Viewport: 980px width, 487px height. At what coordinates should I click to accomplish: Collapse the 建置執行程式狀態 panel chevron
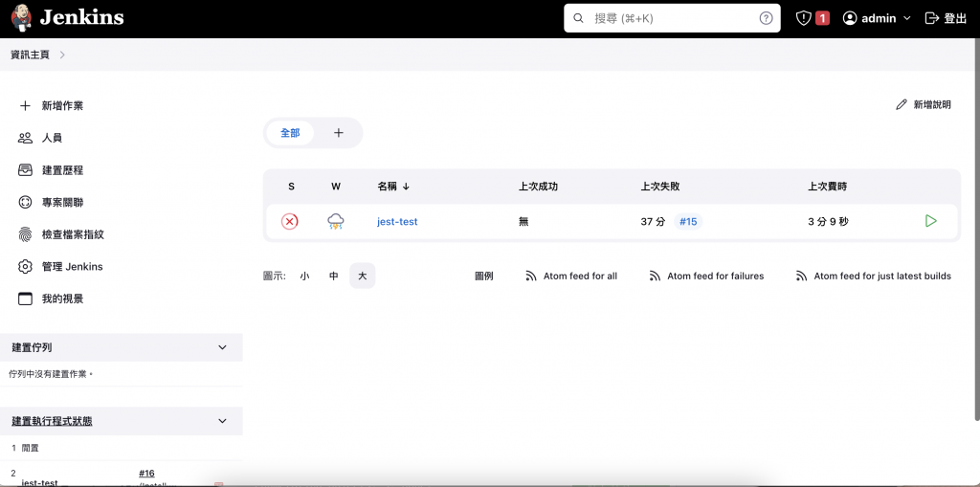tap(222, 421)
